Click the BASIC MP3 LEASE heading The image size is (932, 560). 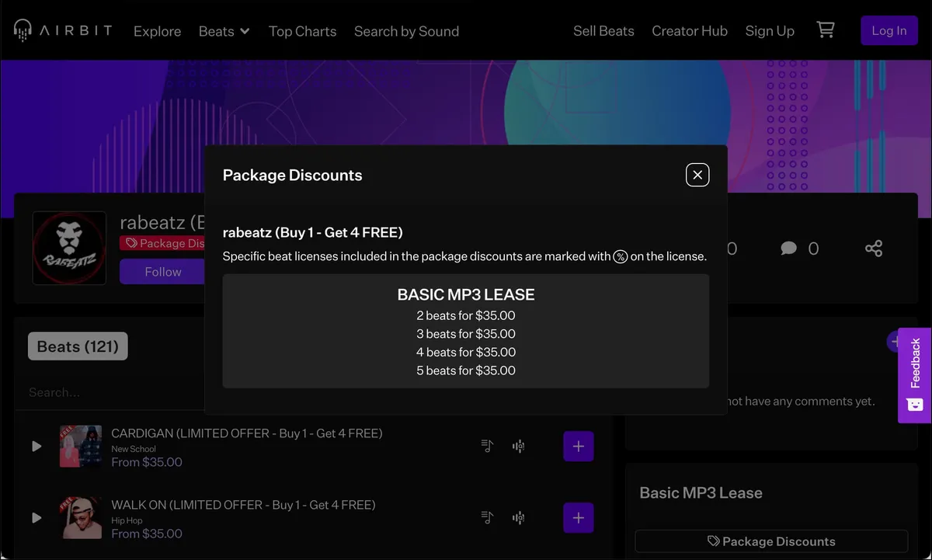pos(466,294)
